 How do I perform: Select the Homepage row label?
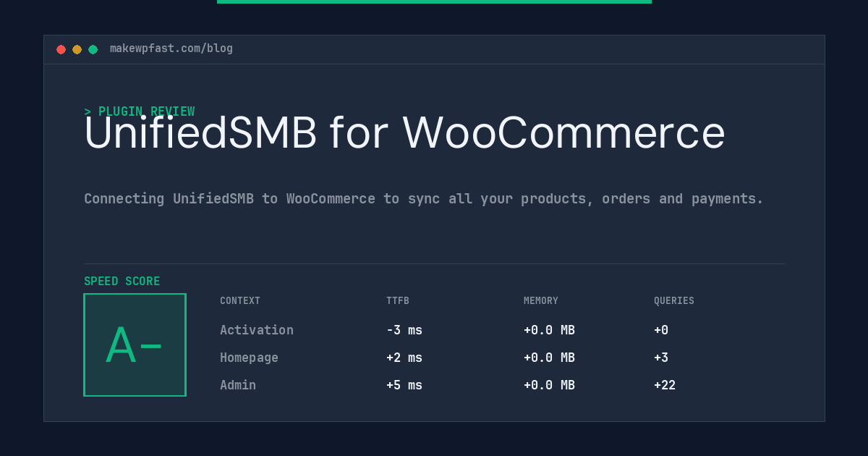coord(249,358)
